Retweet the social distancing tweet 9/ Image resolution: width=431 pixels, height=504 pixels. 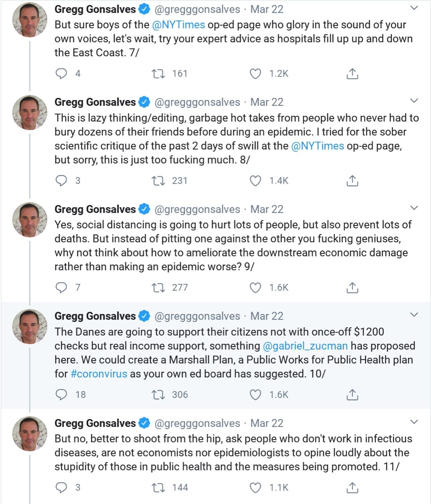pos(158,288)
